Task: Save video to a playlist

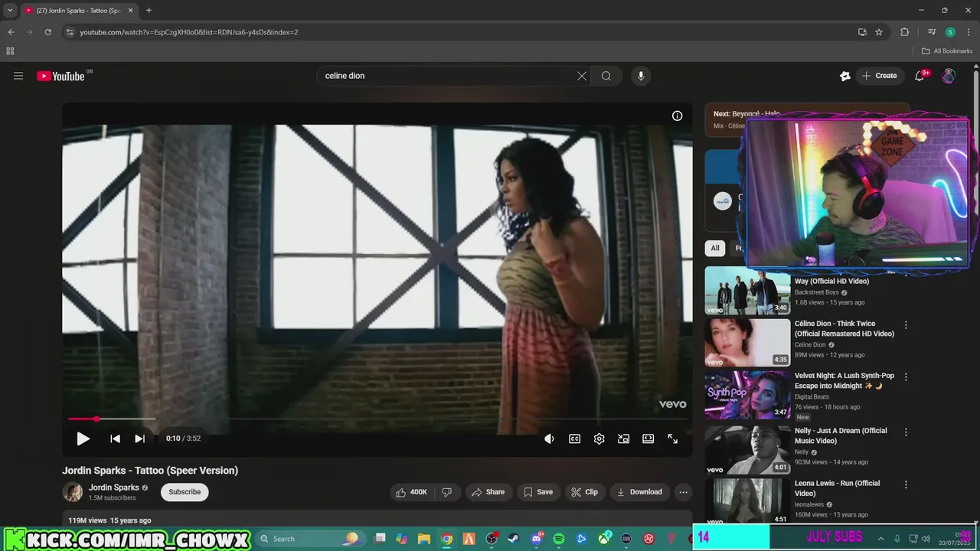Action: tap(538, 492)
